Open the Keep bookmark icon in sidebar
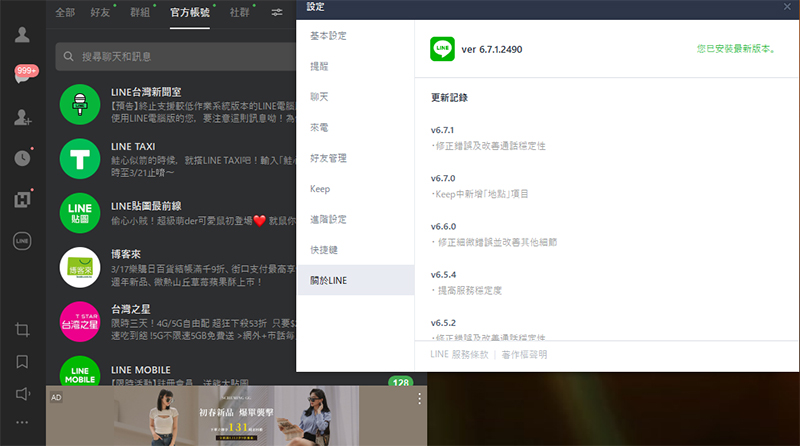 tap(22, 362)
